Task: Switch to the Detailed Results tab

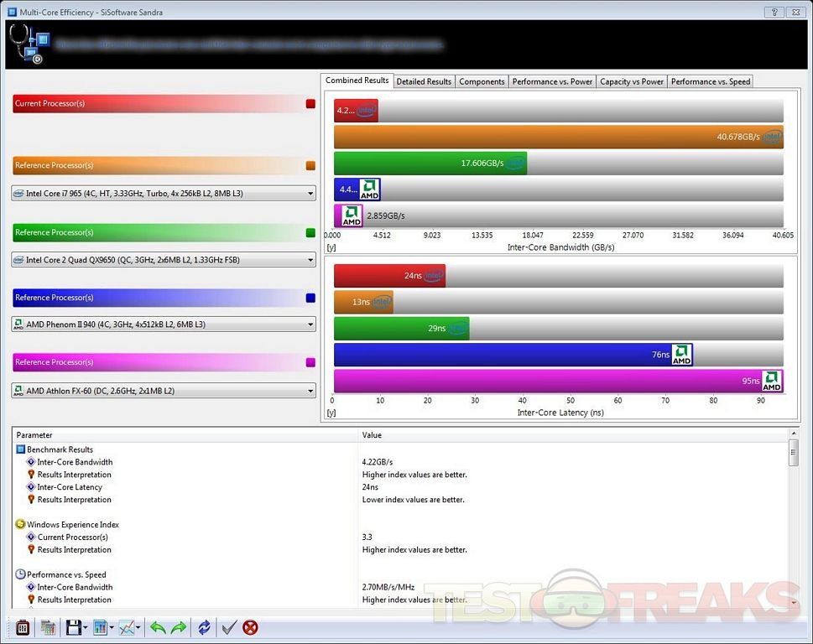Action: (424, 81)
